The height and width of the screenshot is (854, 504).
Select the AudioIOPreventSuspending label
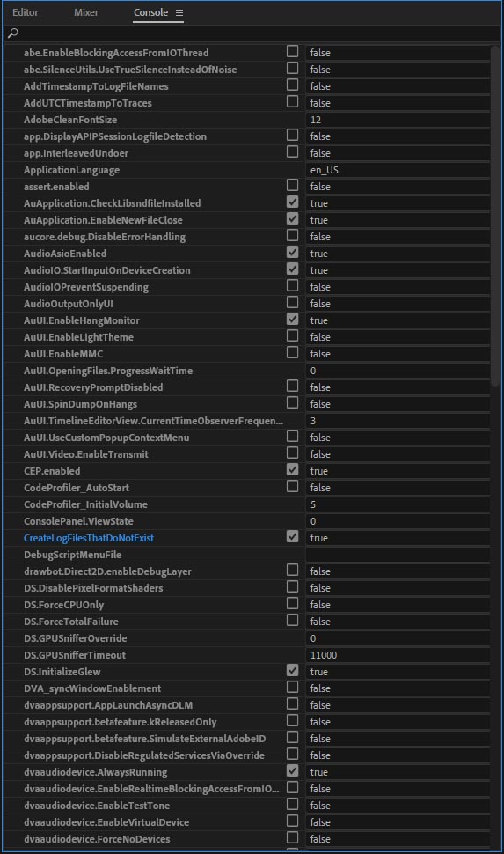click(86, 287)
